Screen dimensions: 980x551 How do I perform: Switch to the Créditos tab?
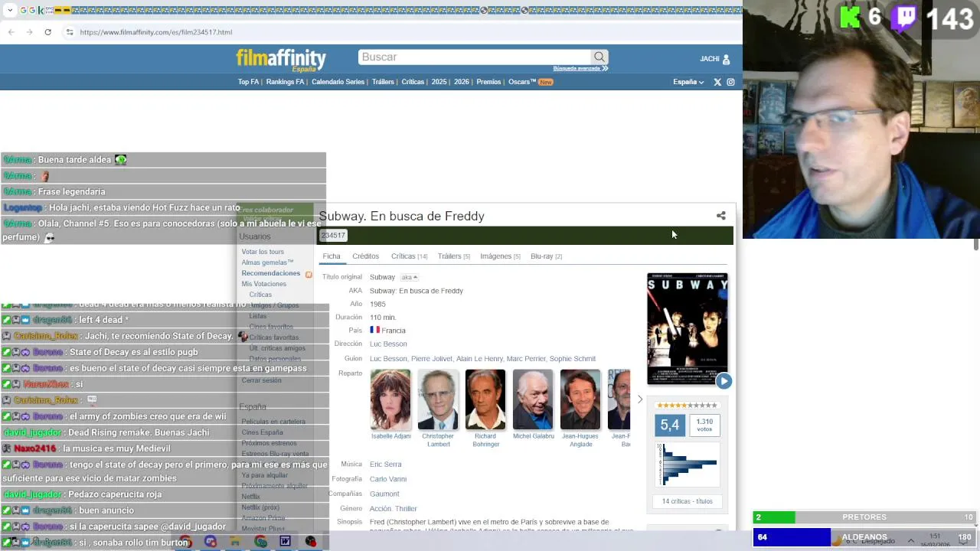(x=365, y=256)
